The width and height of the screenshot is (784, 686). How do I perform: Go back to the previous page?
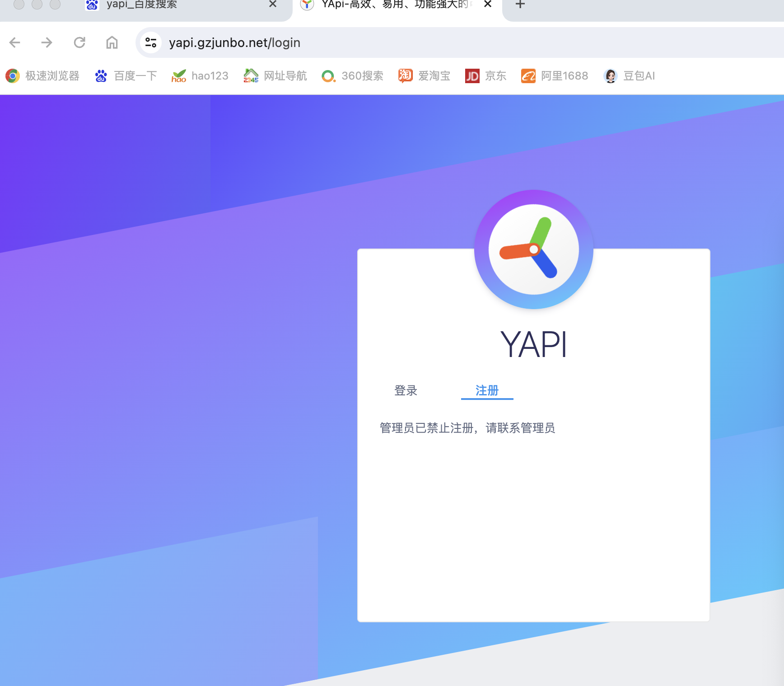15,42
